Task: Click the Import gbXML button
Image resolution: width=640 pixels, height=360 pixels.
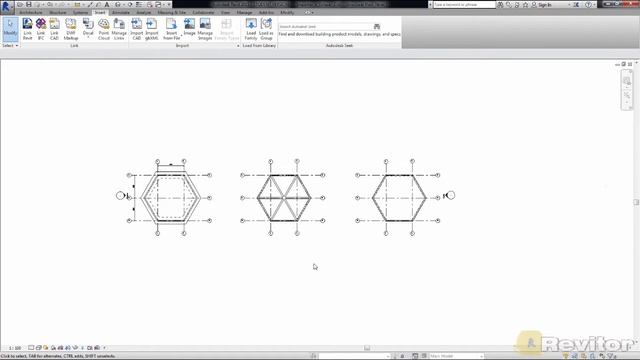Action: pos(152,29)
